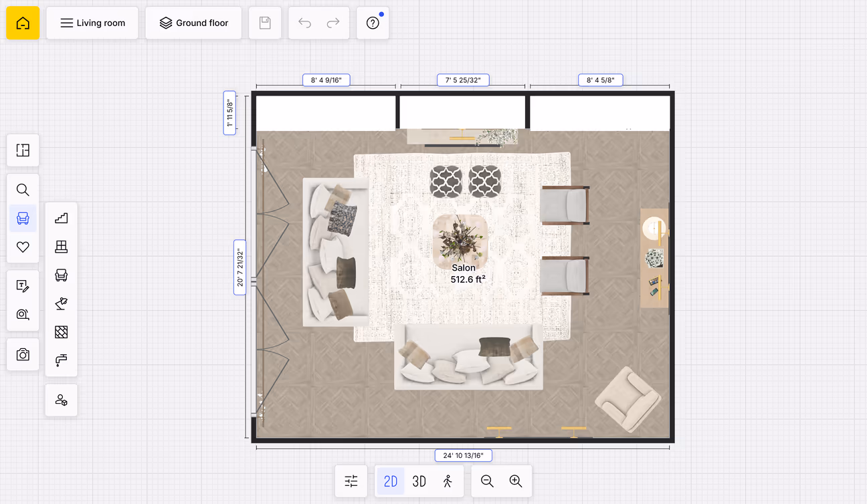Choose the desk lamp lighting category

(x=62, y=303)
